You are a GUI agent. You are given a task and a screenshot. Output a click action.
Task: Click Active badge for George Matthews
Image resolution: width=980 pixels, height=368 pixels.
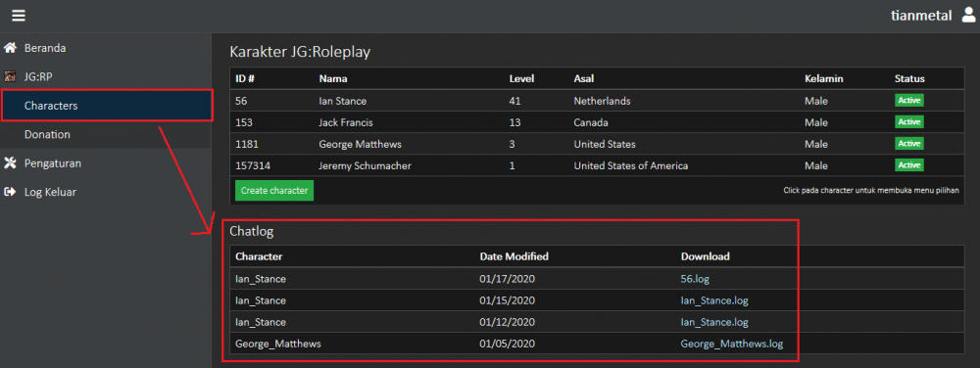click(909, 144)
